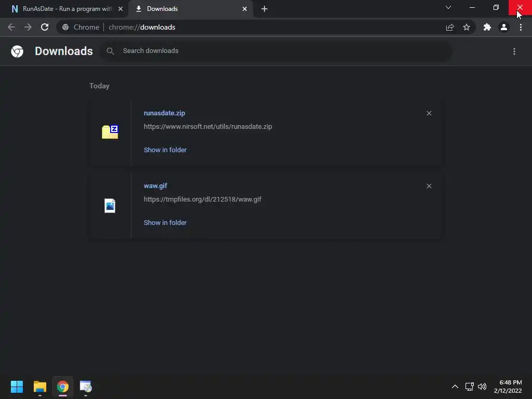Screen dimensions: 532x399
Task: Show waw.gif in folder
Action: (165, 222)
